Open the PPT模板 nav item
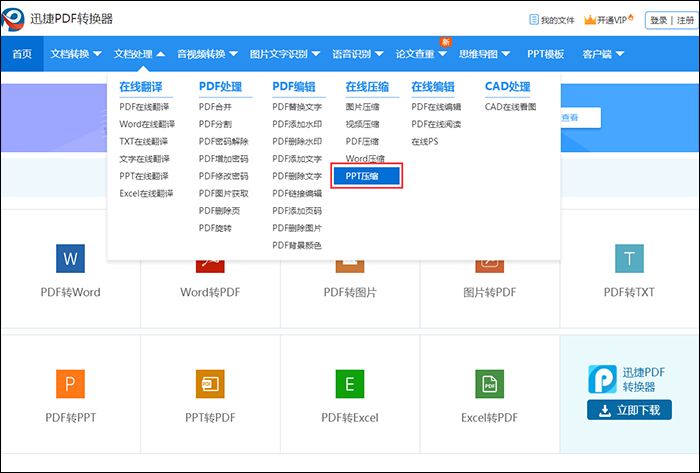 coord(545,54)
